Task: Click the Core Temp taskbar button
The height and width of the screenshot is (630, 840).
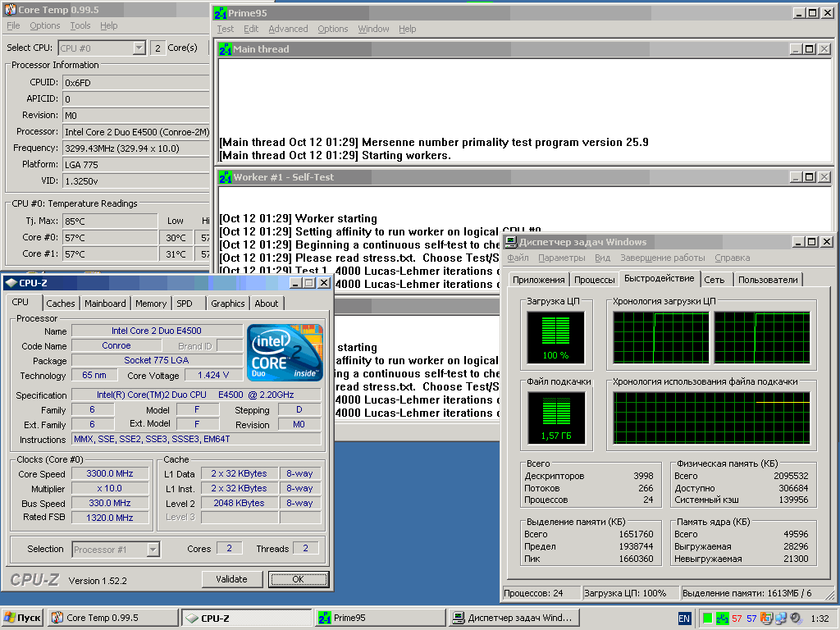Action: click(112, 618)
